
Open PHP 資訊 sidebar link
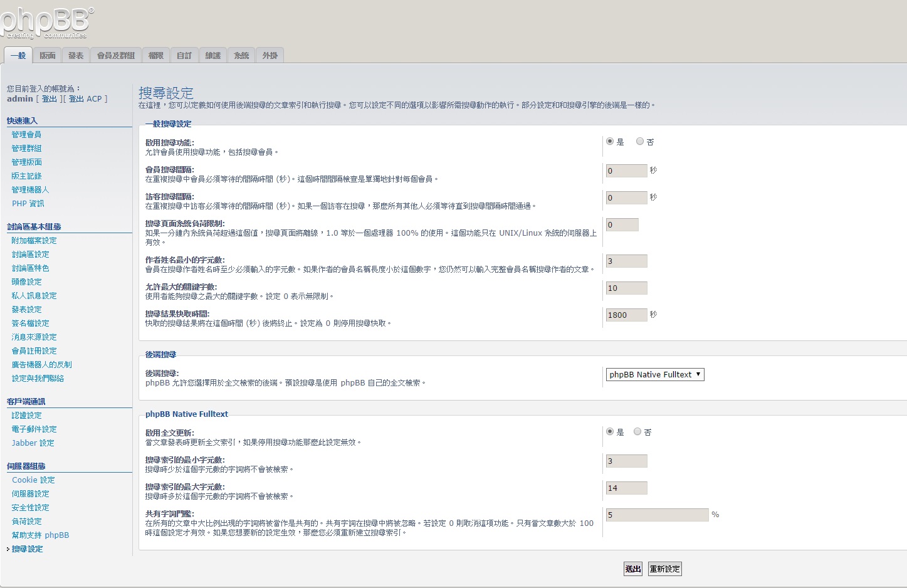[28, 204]
